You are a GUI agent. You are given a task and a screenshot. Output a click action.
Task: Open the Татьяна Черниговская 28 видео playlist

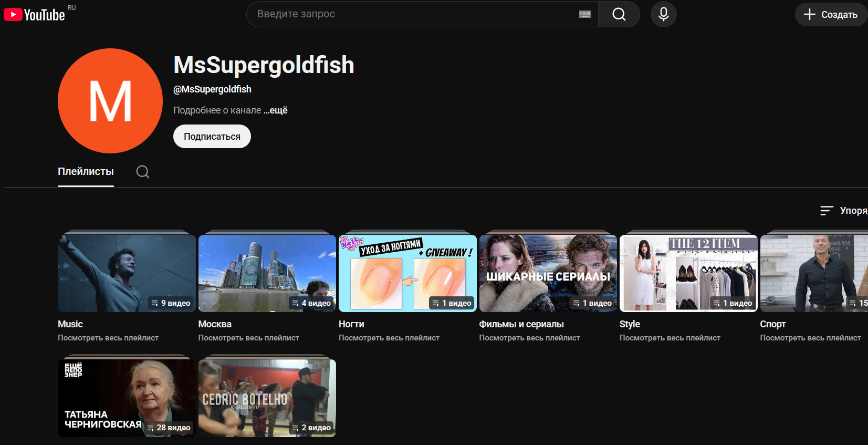127,398
